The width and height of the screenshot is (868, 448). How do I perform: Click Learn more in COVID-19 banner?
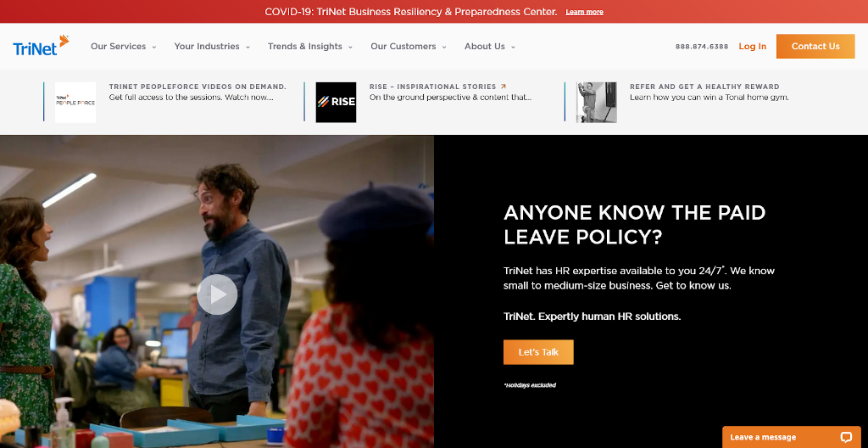coord(584,12)
